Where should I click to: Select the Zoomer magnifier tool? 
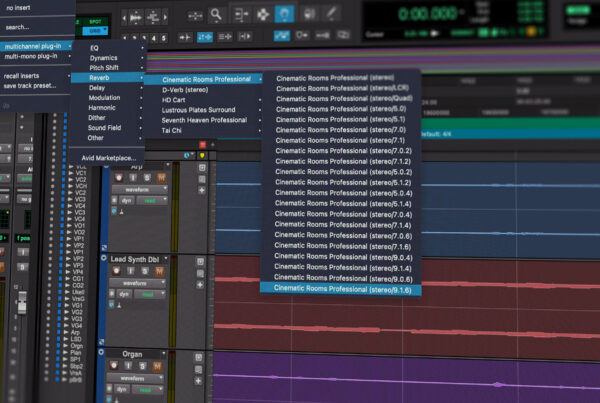tap(216, 15)
